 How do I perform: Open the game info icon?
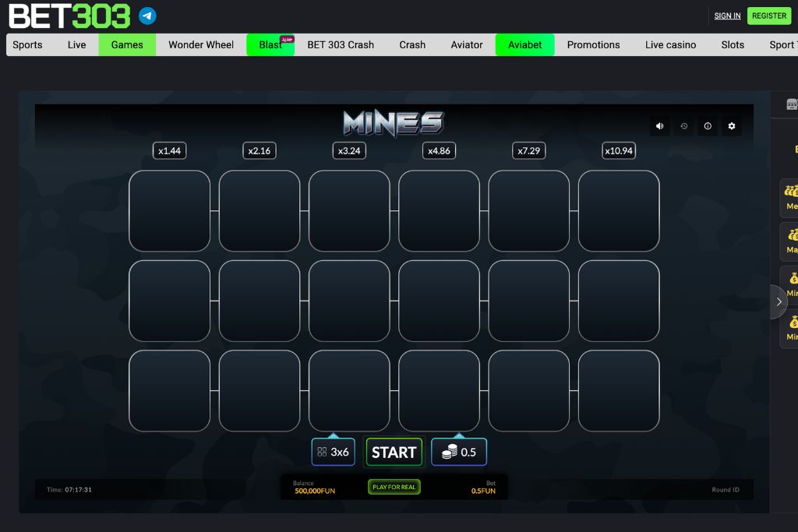tap(708, 126)
